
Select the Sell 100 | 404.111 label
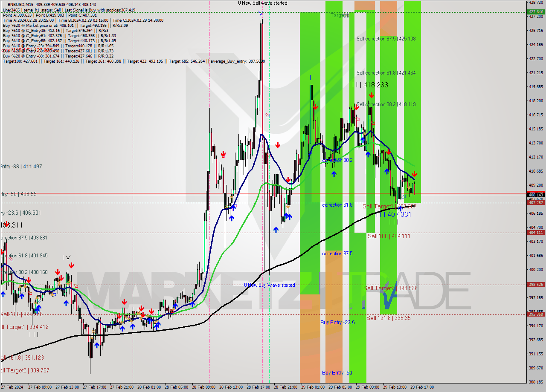(x=389, y=236)
